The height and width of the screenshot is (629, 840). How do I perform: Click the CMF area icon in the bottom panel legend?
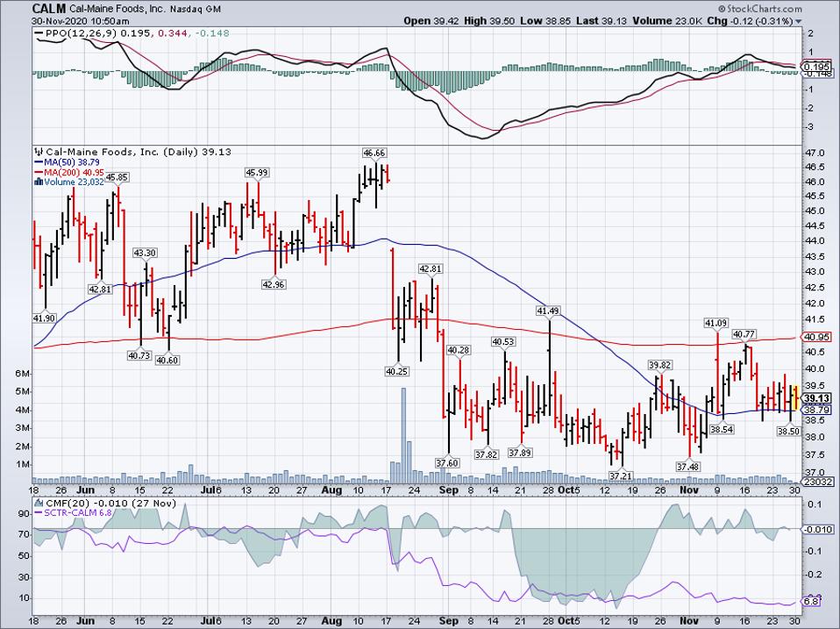tap(39, 503)
